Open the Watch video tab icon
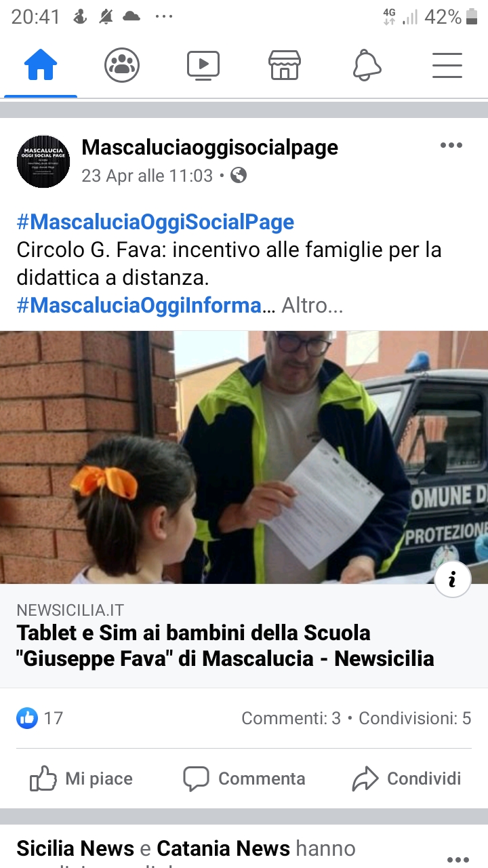488x868 pixels. tap(203, 66)
